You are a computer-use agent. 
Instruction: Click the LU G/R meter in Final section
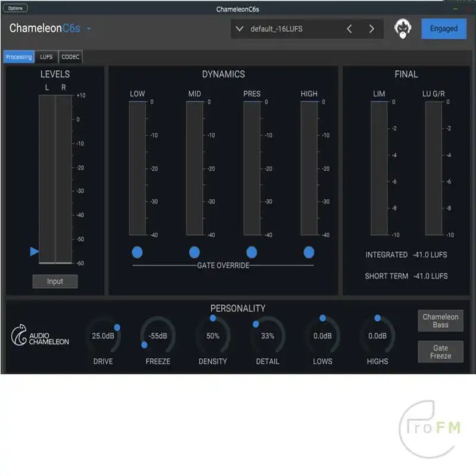point(433,167)
